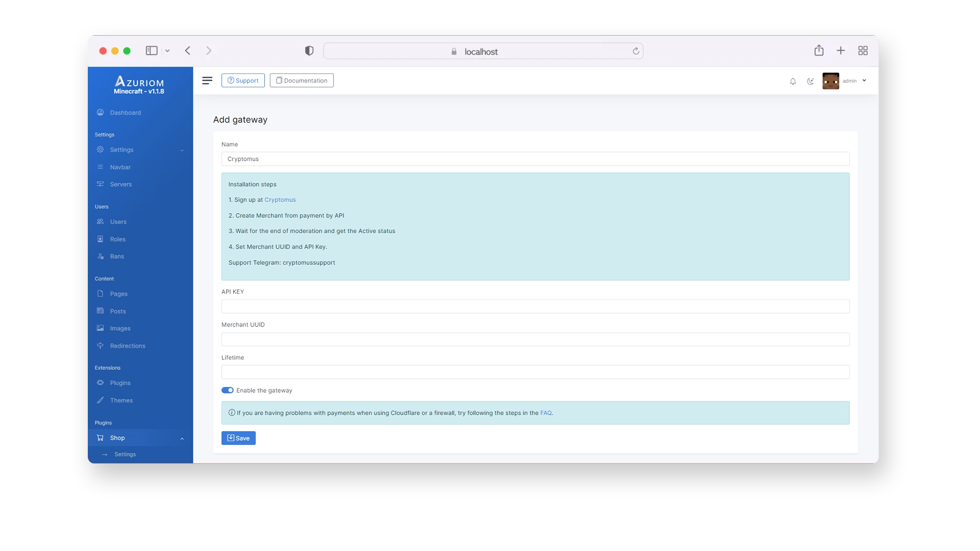Click the Safari share icon
This screenshot has height=551, width=980.
[819, 50]
